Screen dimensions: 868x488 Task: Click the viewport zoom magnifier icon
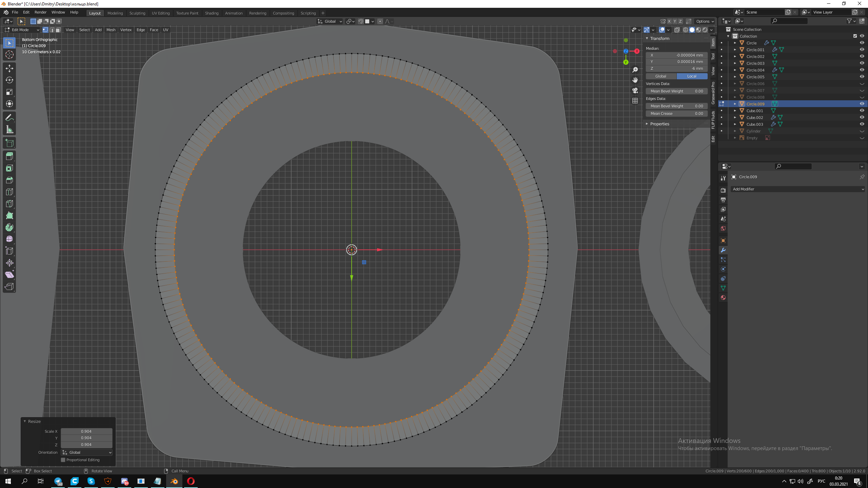pos(635,70)
